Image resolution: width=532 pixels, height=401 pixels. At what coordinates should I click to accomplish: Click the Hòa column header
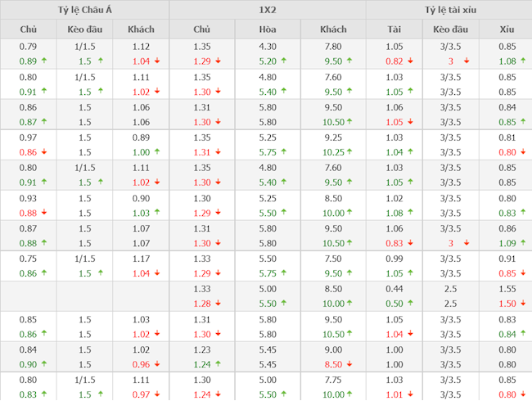[x=268, y=29]
